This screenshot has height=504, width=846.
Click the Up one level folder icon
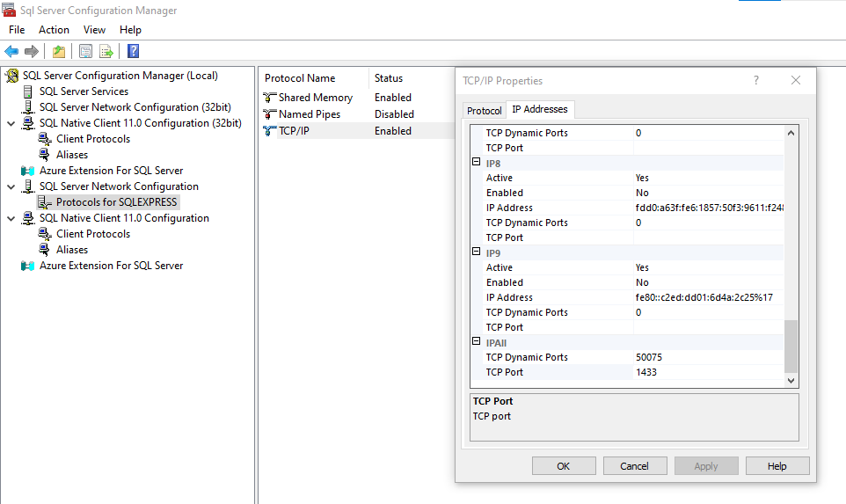59,51
